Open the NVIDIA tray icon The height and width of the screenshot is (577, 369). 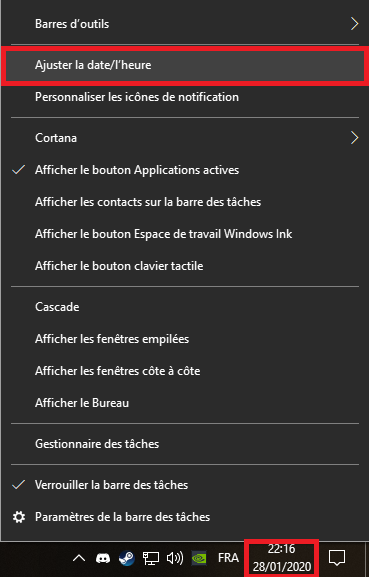pos(199,558)
